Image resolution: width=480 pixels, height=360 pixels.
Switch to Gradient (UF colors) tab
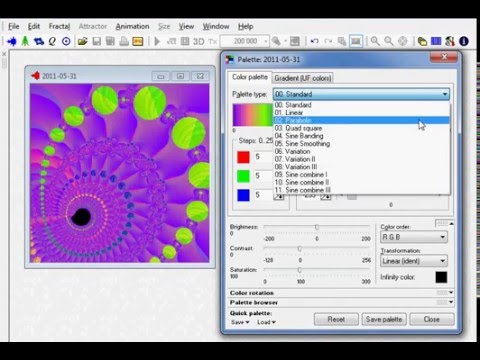tap(303, 78)
